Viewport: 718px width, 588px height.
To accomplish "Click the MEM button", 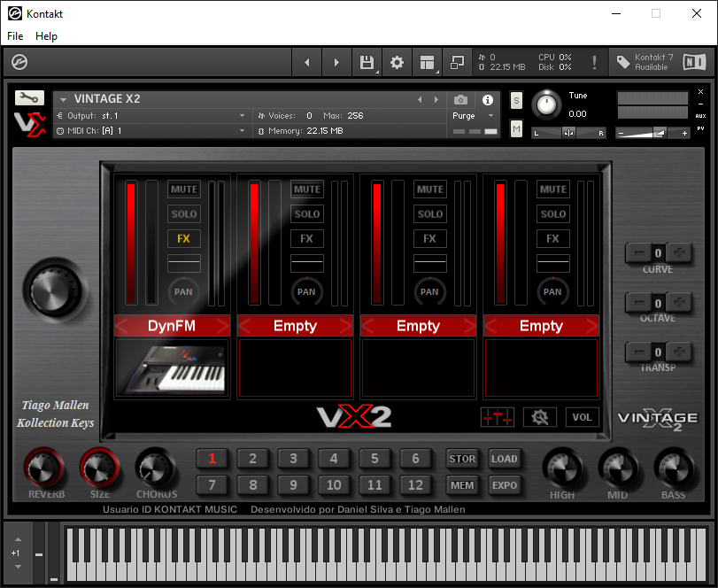I will [462, 485].
